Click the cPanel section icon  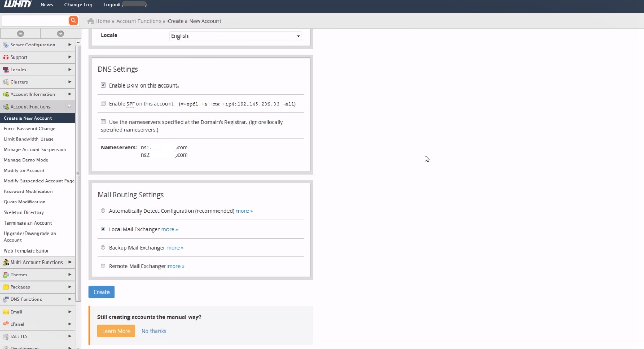pyautogui.click(x=6, y=324)
